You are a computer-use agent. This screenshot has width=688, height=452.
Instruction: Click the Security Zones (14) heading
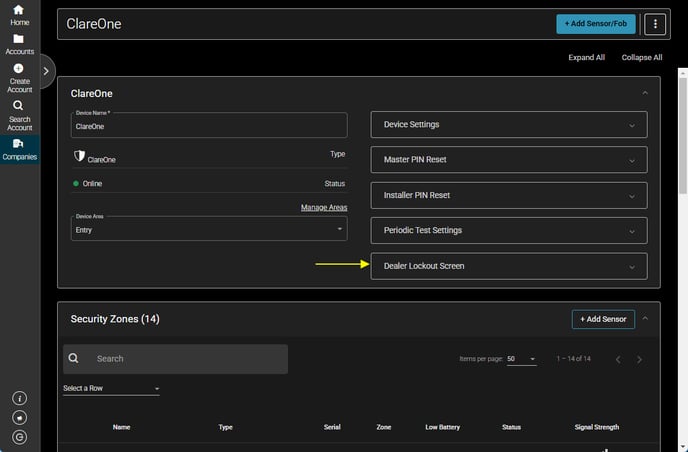click(115, 319)
